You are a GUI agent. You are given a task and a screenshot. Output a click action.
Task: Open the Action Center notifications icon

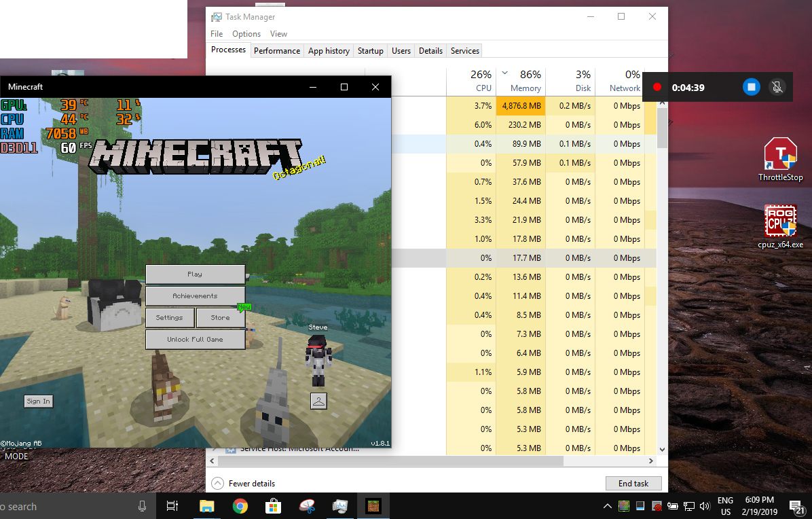(796, 507)
